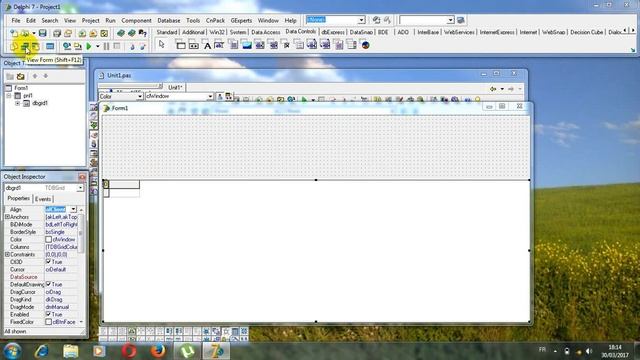Run the project with green arrow
This screenshot has width=640, height=360.
coord(89,47)
